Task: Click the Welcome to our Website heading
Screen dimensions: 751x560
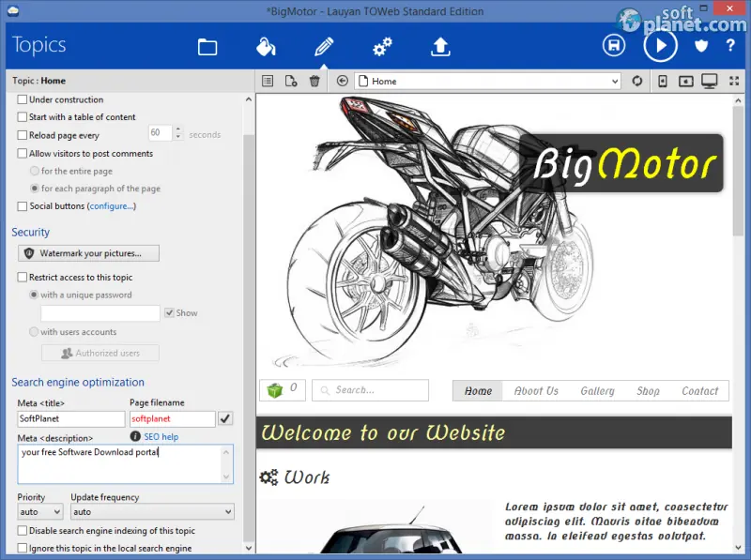Action: pos(383,432)
